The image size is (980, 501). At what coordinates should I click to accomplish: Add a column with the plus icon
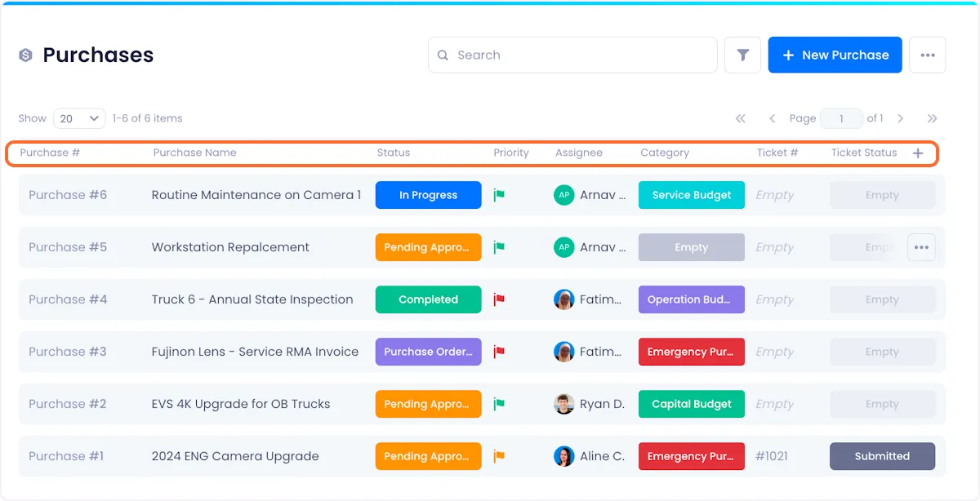918,153
